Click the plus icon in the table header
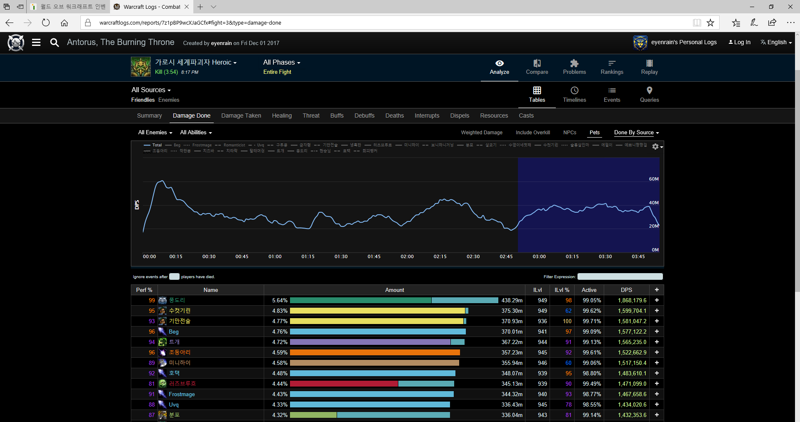Image resolution: width=800 pixels, height=422 pixels. (x=657, y=289)
